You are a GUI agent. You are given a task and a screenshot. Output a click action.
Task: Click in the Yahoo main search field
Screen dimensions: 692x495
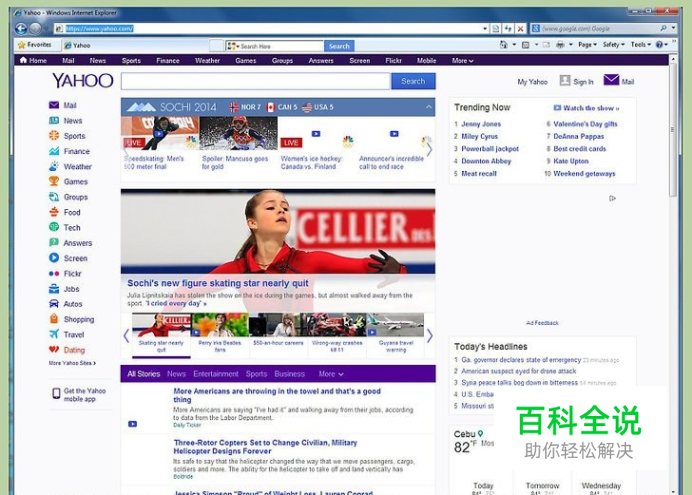256,81
